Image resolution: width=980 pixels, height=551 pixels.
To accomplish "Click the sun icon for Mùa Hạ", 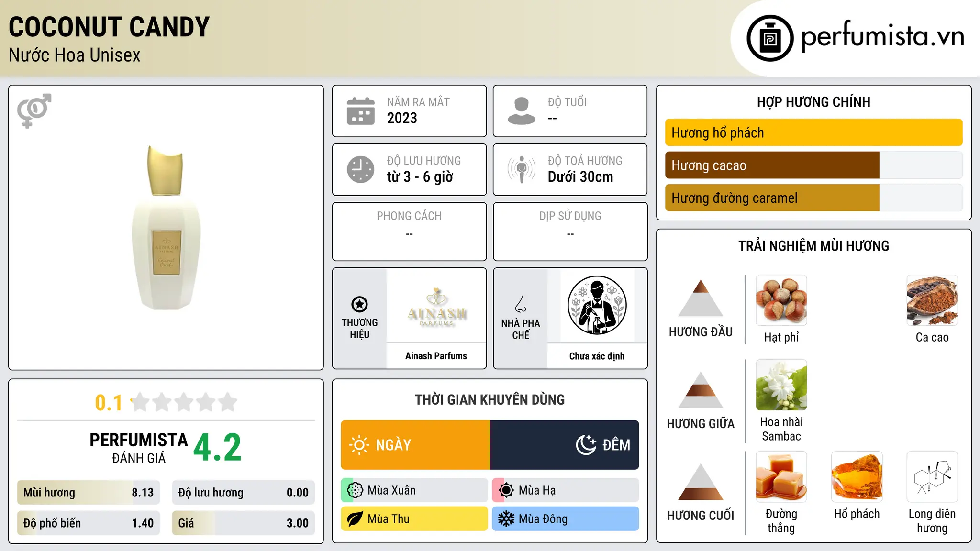I will coord(506,490).
